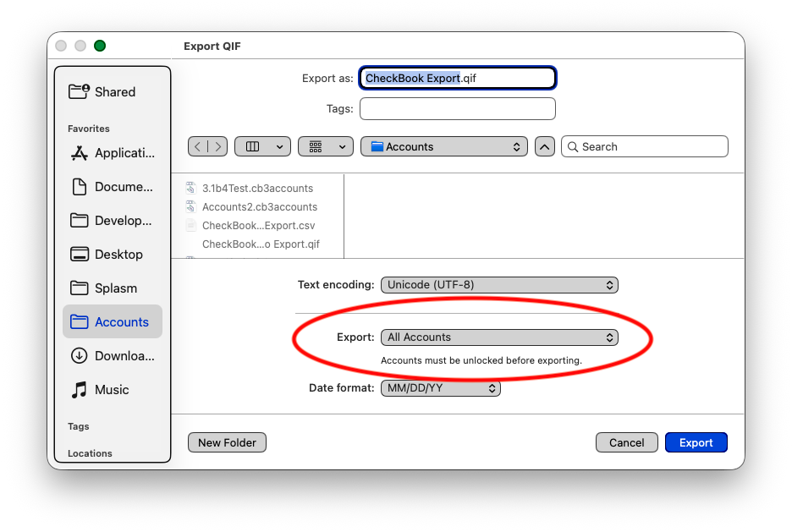Image resolution: width=792 pixels, height=532 pixels.
Task: Click the Locations heading in the sidebar
Action: click(x=90, y=453)
